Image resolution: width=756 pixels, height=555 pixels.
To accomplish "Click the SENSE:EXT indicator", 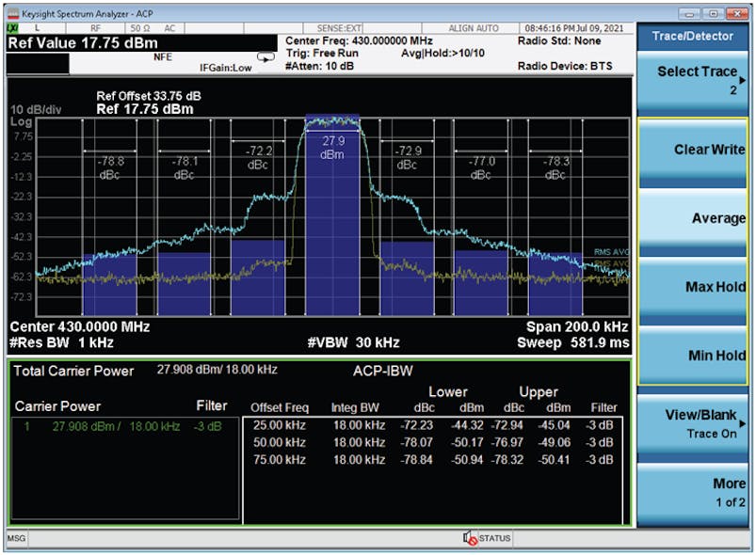I will pyautogui.click(x=341, y=29).
